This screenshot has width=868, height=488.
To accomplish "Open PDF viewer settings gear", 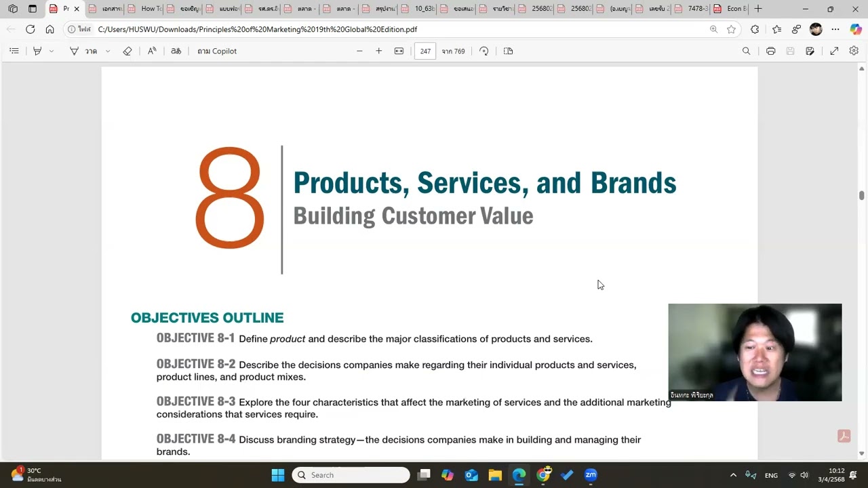I will click(x=854, y=51).
